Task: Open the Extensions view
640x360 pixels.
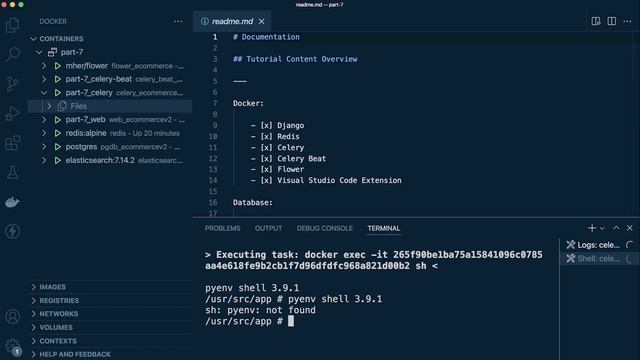Action: (13, 143)
